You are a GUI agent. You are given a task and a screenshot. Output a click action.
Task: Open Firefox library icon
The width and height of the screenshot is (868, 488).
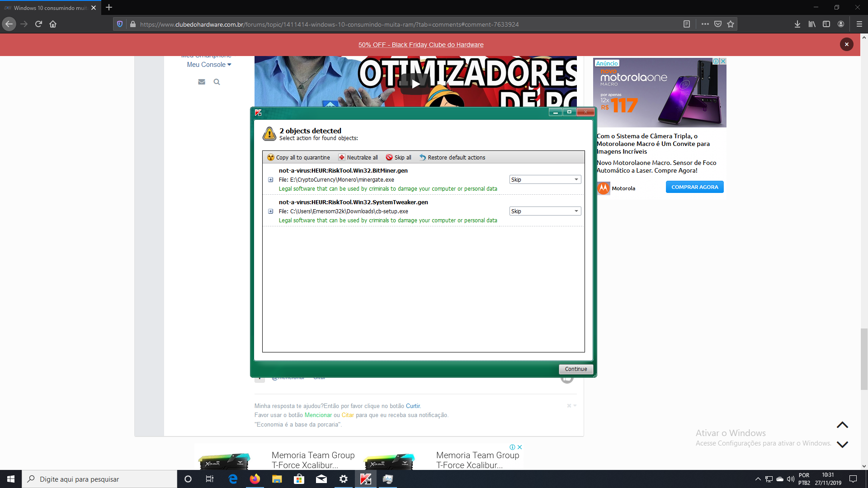(812, 24)
